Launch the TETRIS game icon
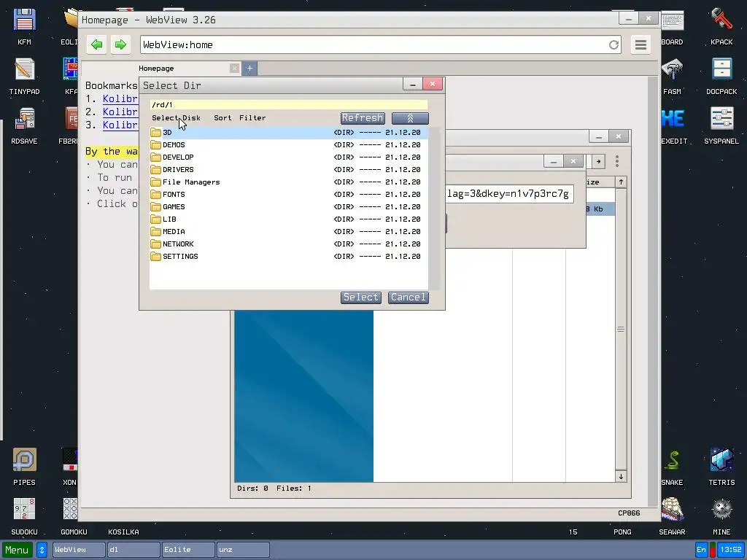This screenshot has height=560, width=747. [x=721, y=467]
